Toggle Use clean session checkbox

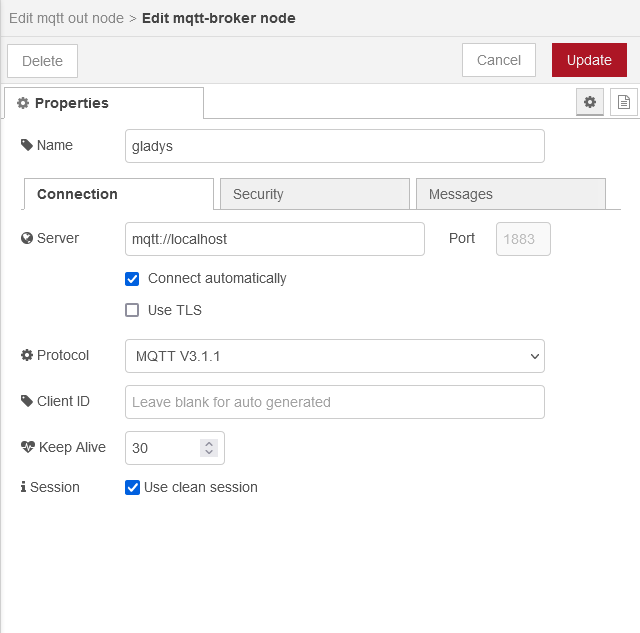click(x=132, y=487)
